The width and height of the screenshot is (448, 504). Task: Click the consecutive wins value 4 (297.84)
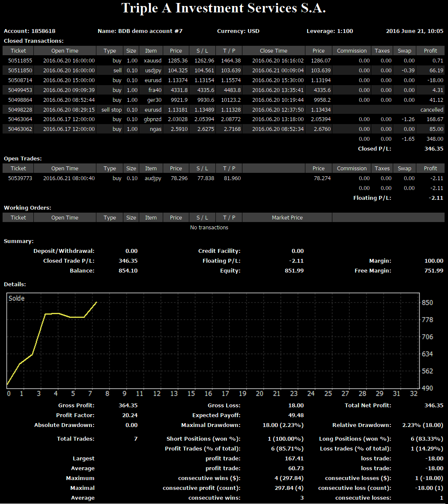click(289, 478)
